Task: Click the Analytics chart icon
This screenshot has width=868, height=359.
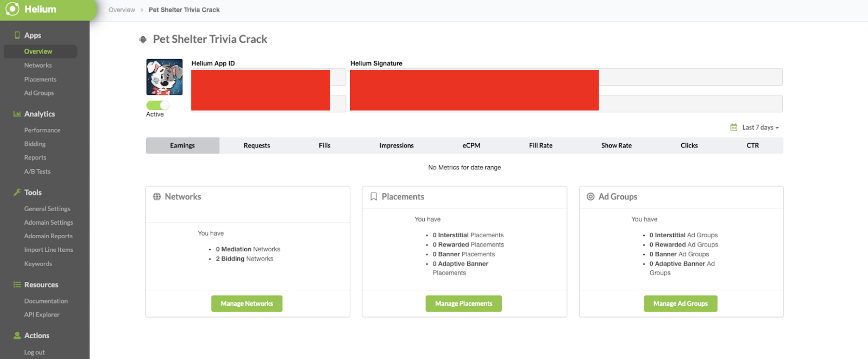Action: [x=17, y=114]
